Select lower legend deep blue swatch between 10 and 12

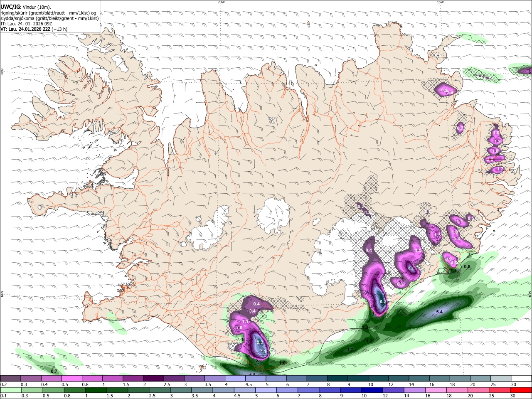[372, 390]
